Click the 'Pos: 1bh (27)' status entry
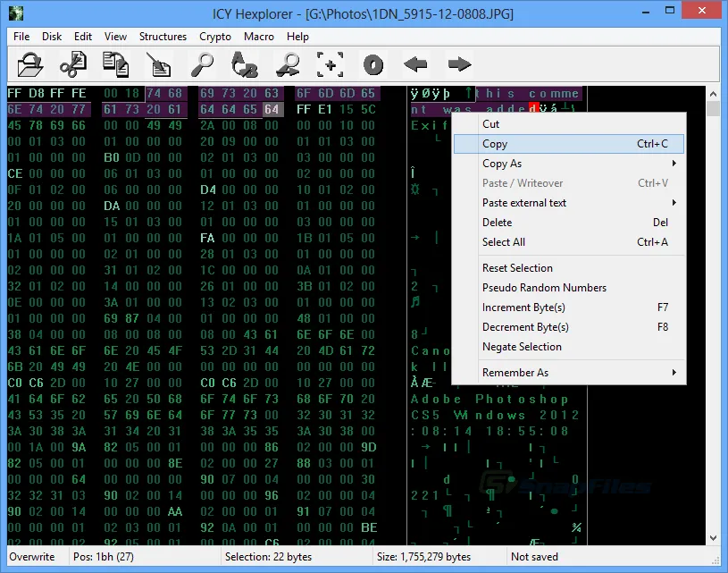This screenshot has height=573, width=728. click(x=103, y=557)
